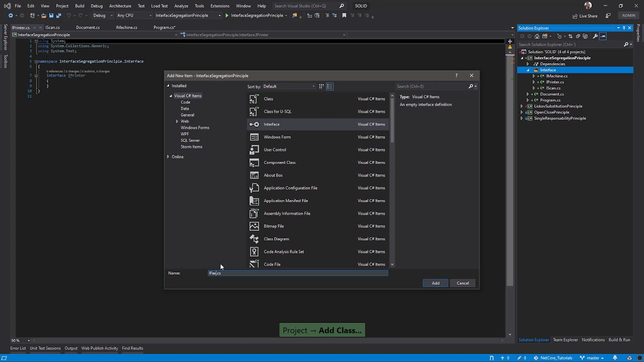Screen dimensions: 644x362
Task: Expand LiskovSubstitutionPrinciple project node
Action: pos(522,107)
